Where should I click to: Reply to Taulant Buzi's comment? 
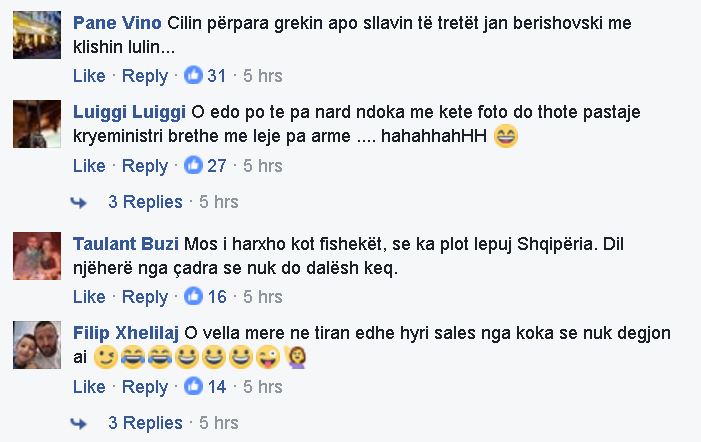[144, 296]
